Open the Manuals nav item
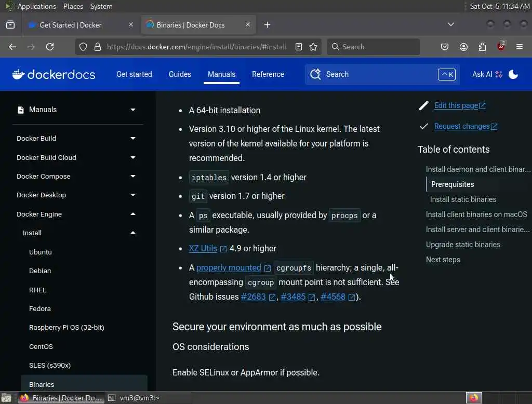This screenshot has width=532, height=404. click(x=221, y=74)
